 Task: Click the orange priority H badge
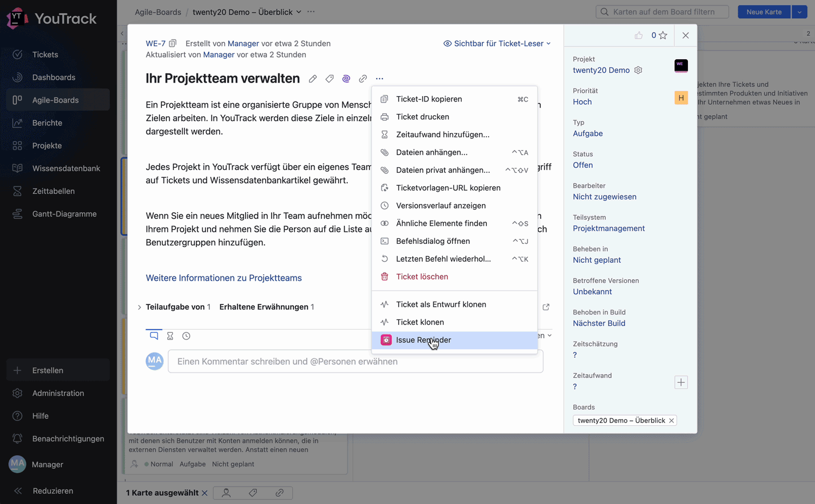681,98
